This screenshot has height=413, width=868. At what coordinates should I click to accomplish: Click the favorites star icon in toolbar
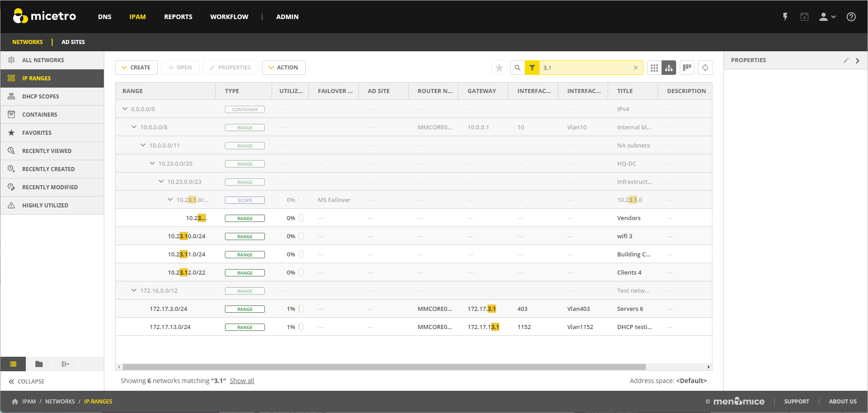tap(499, 68)
